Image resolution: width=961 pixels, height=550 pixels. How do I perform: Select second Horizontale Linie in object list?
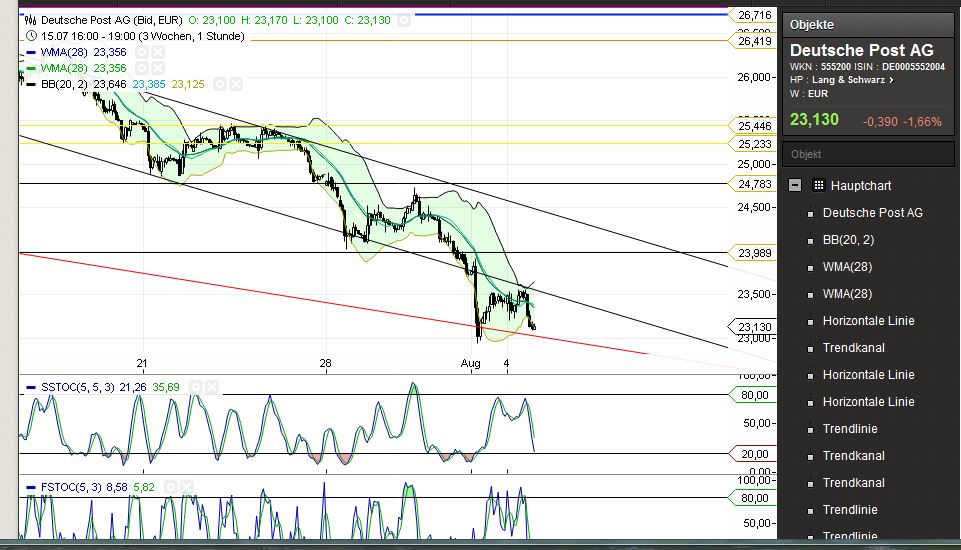pos(868,375)
